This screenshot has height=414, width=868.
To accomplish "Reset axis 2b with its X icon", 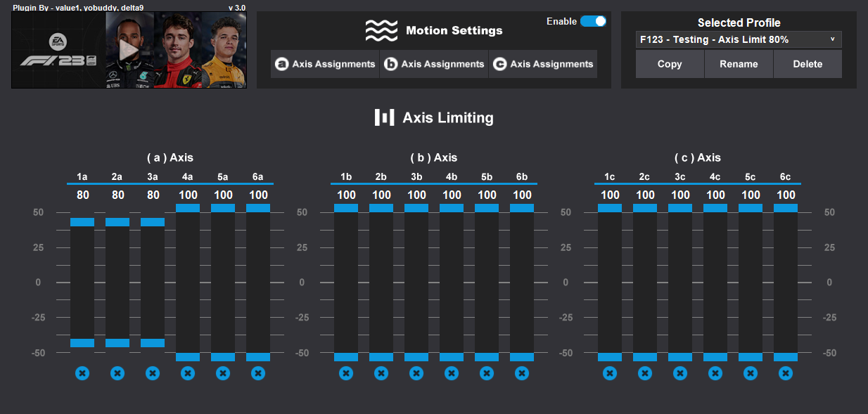I will pos(381,373).
